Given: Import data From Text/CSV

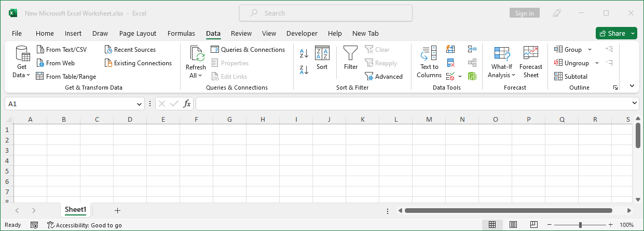Looking at the screenshot, I should tap(61, 50).
